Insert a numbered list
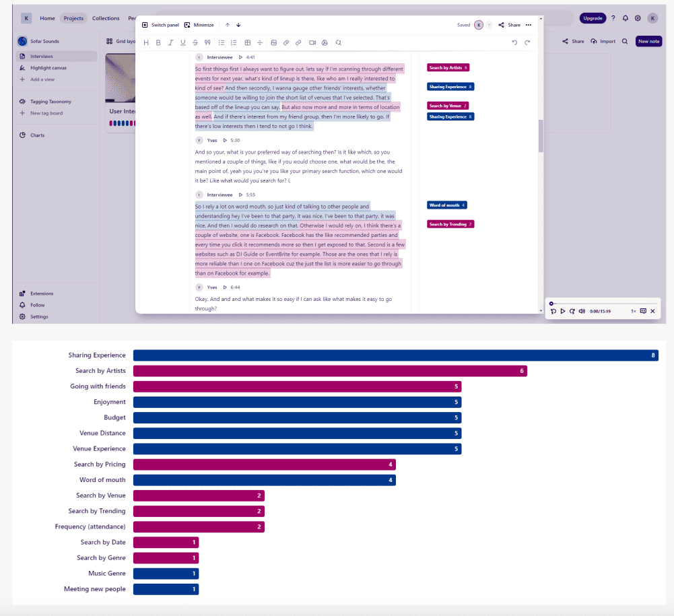674x616 pixels. pyautogui.click(x=234, y=42)
